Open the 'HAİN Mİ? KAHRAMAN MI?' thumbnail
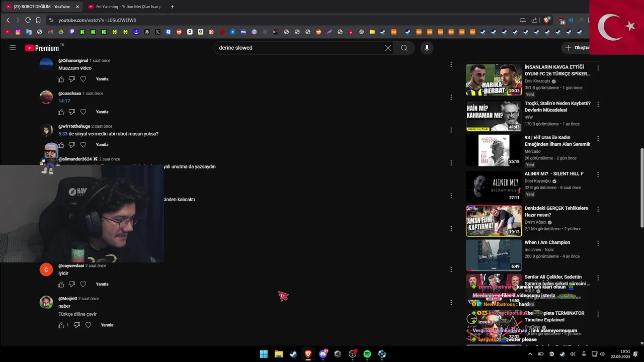644x362 pixels. (494, 116)
